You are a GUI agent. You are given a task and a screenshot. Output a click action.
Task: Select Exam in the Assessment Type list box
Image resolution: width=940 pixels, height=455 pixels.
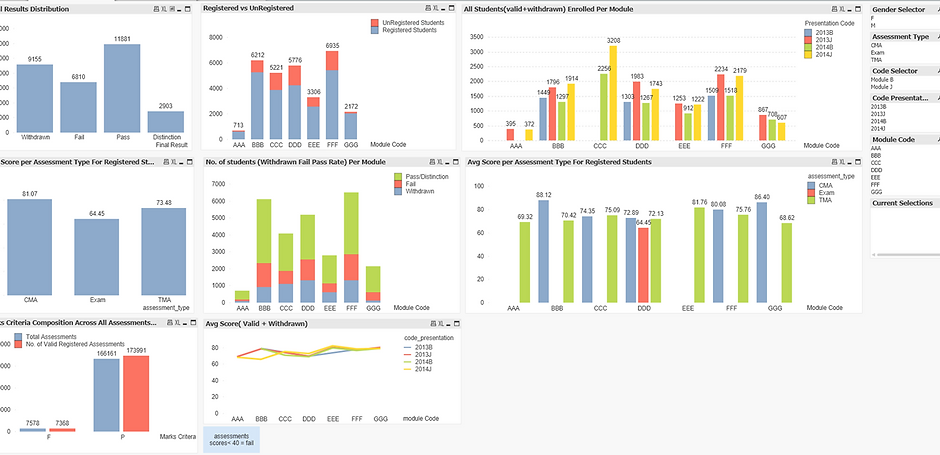877,52
